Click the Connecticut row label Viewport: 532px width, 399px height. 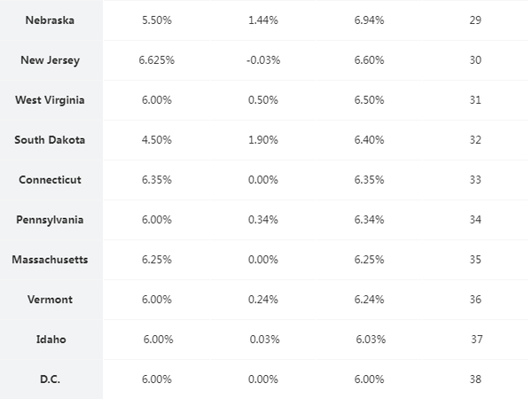click(50, 179)
